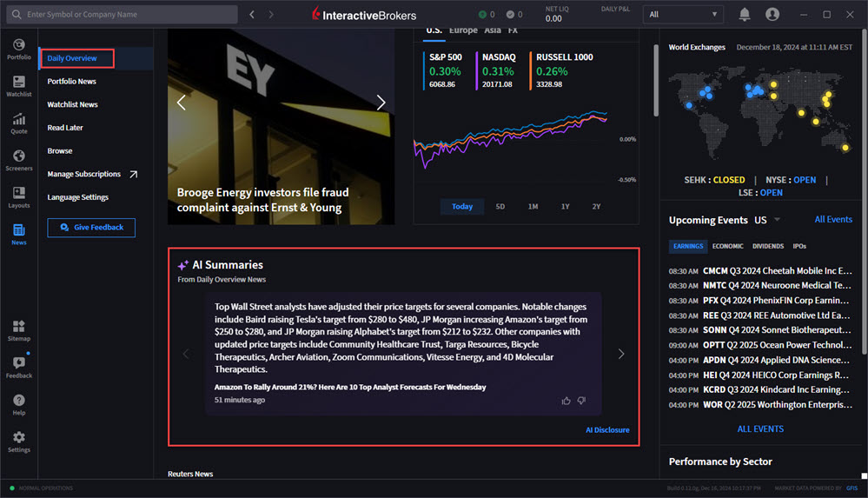This screenshot has height=498, width=868.
Task: Select the EARNINGS events tab
Action: tap(688, 247)
